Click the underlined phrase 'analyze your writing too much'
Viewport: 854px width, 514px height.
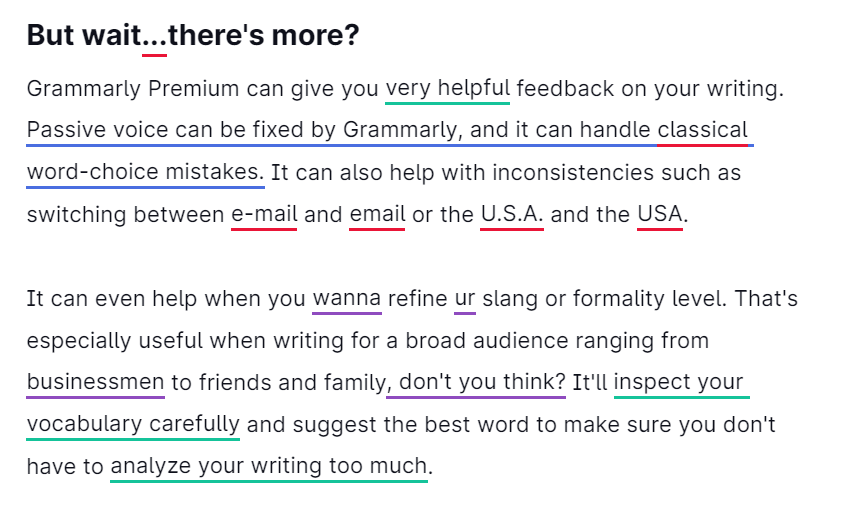[269, 466]
